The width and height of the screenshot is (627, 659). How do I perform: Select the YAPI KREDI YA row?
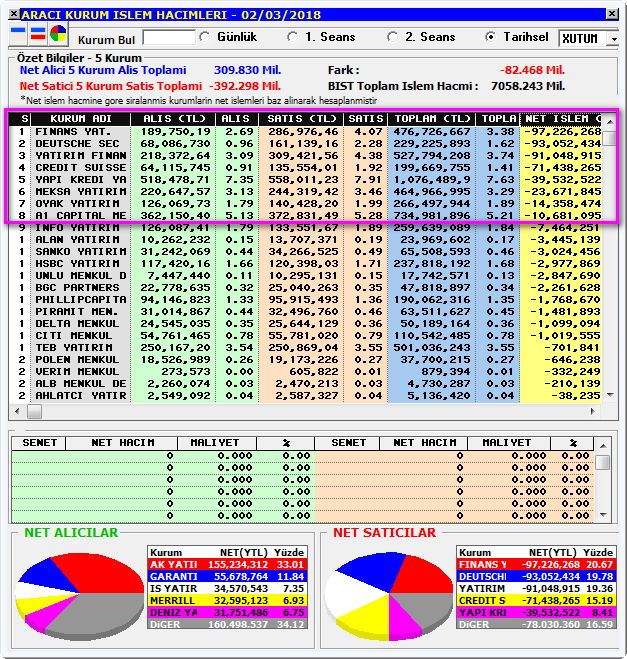306,179
